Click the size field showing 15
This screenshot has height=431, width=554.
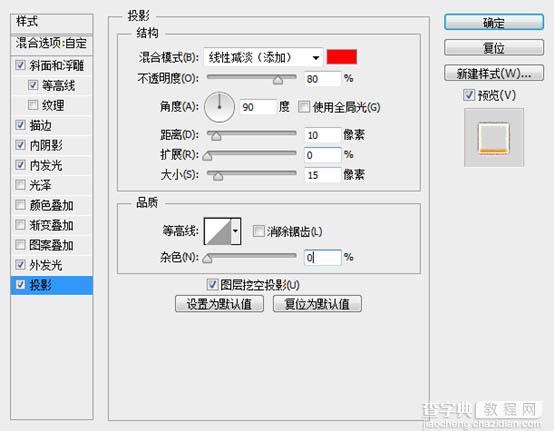[323, 175]
